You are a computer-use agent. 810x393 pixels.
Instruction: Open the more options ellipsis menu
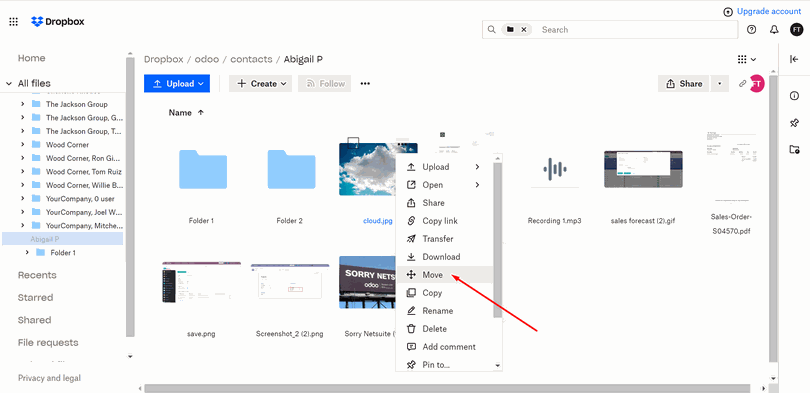[x=365, y=84]
